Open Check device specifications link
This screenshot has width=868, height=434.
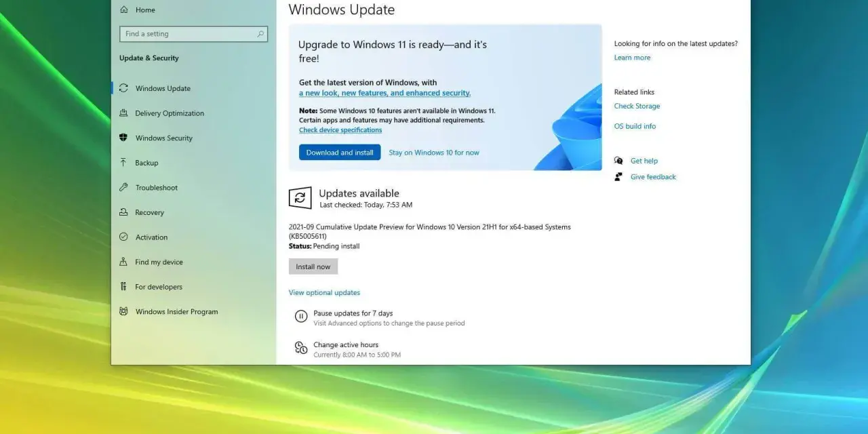(340, 130)
